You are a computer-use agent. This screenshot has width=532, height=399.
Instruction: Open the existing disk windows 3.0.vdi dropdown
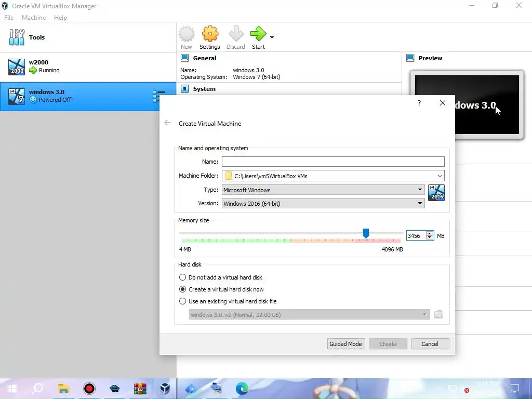coord(309,314)
